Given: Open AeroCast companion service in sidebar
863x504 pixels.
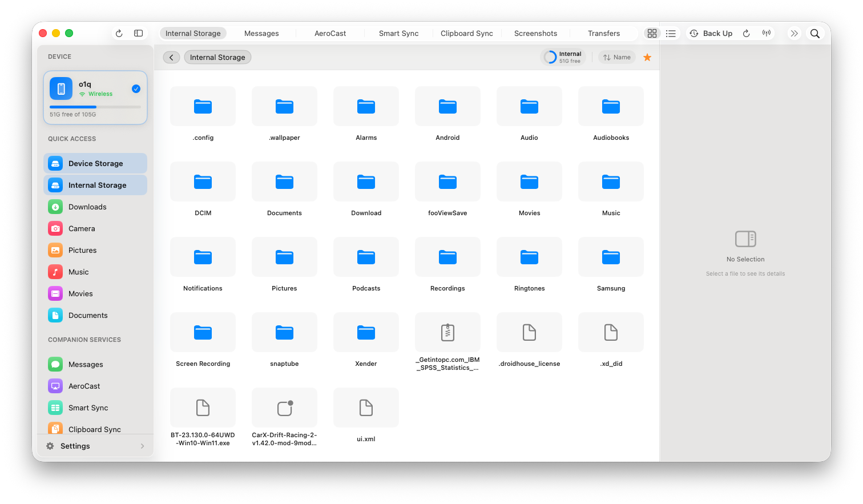Looking at the screenshot, I should 95,386.
